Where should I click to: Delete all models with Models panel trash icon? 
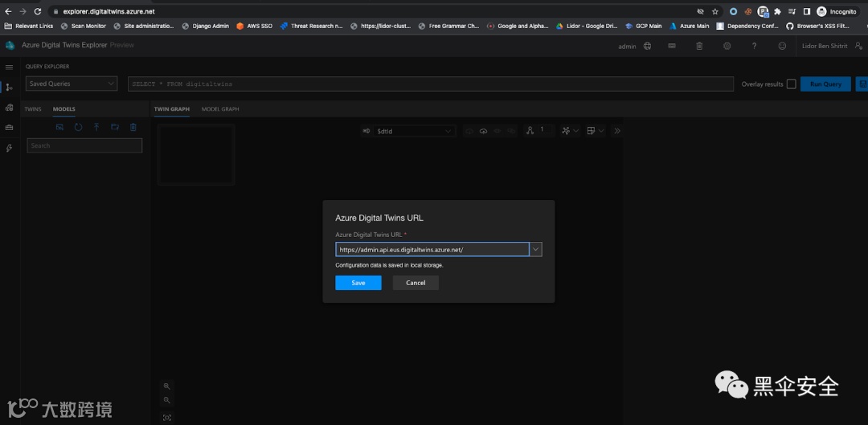pyautogui.click(x=133, y=127)
